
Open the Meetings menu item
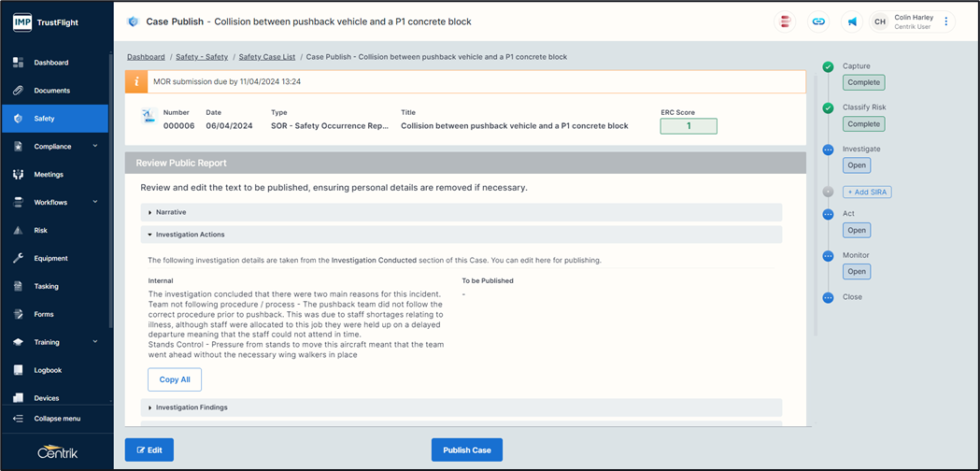49,175
